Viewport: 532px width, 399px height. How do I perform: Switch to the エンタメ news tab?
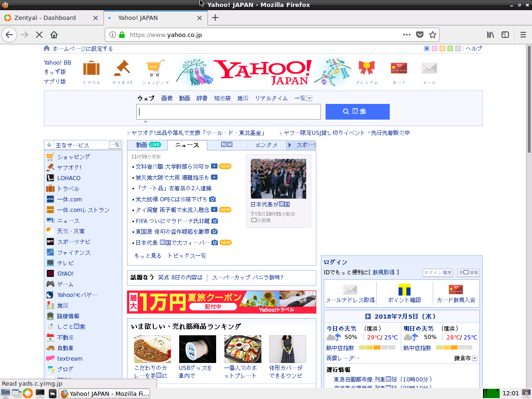click(266, 145)
